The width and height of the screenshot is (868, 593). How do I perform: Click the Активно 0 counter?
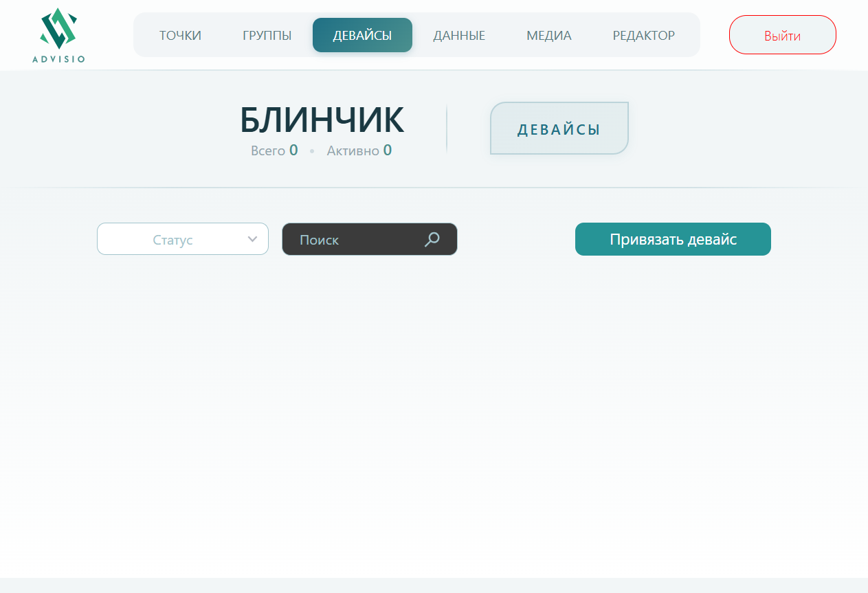click(359, 150)
